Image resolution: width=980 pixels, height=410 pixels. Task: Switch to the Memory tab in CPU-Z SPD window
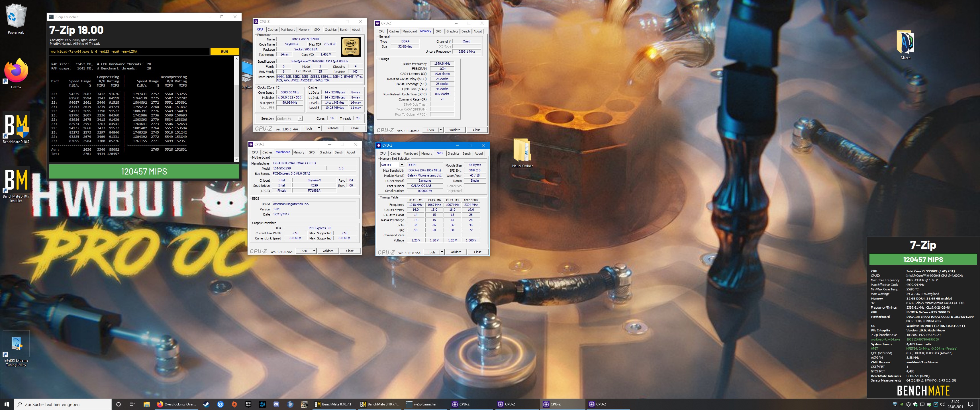coord(427,154)
